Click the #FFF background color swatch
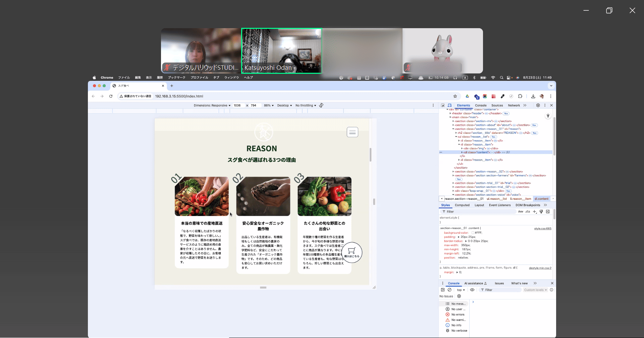 pyautogui.click(x=473, y=233)
